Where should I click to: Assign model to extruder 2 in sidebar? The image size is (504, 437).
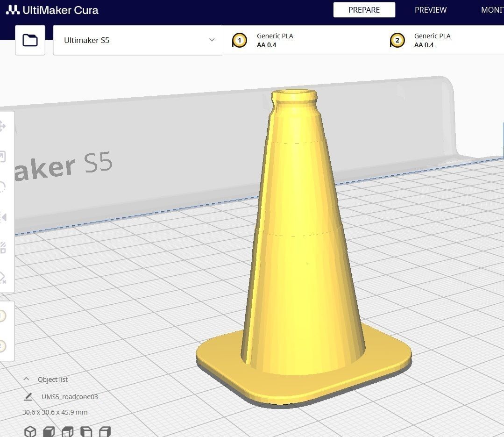click(2, 346)
